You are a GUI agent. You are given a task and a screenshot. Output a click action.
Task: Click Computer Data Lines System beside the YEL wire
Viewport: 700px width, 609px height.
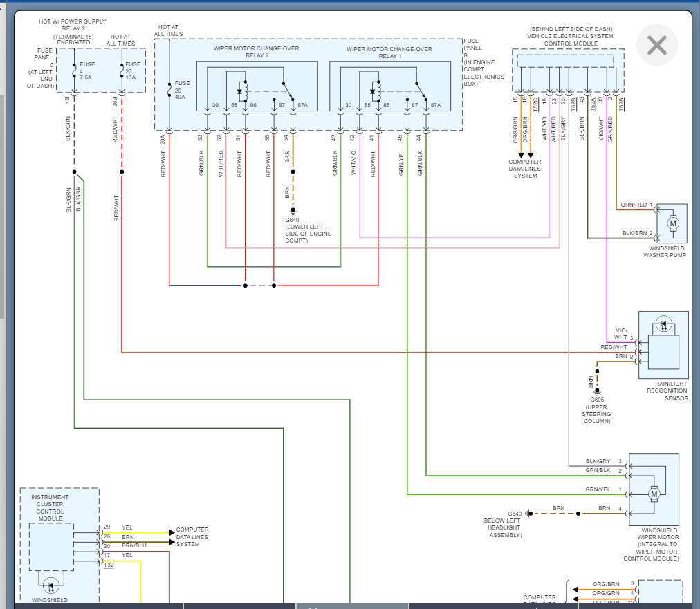point(192,536)
